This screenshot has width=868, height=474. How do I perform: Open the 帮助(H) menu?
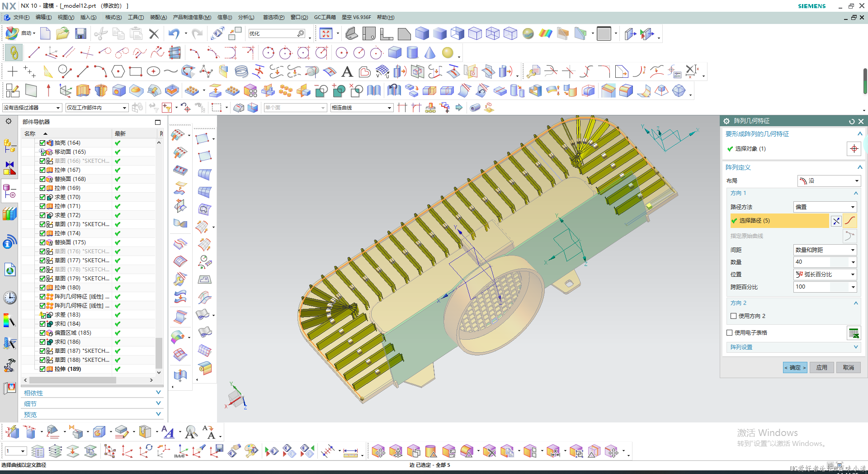(385, 17)
